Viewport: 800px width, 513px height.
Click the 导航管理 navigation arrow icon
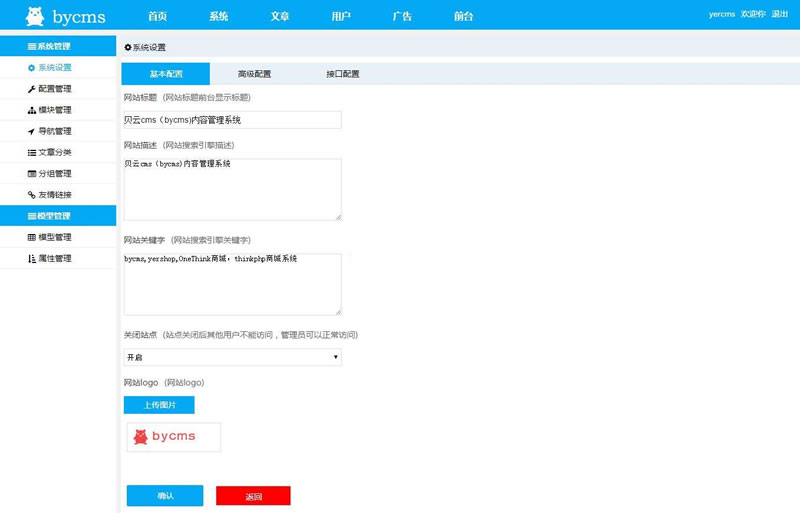32,131
